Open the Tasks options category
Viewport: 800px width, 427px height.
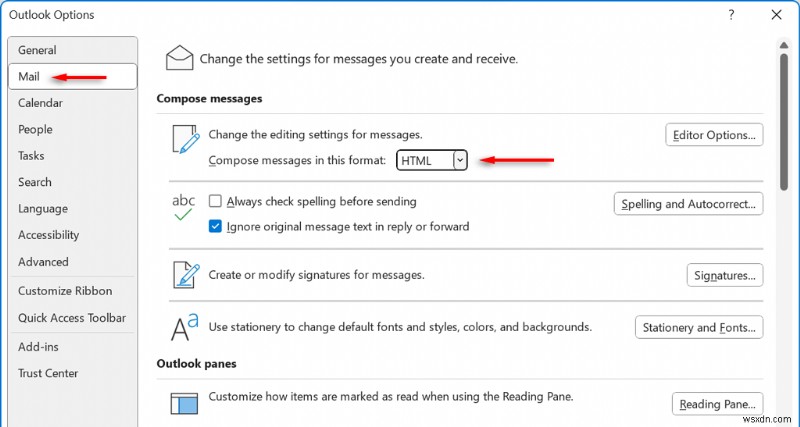tap(72, 156)
